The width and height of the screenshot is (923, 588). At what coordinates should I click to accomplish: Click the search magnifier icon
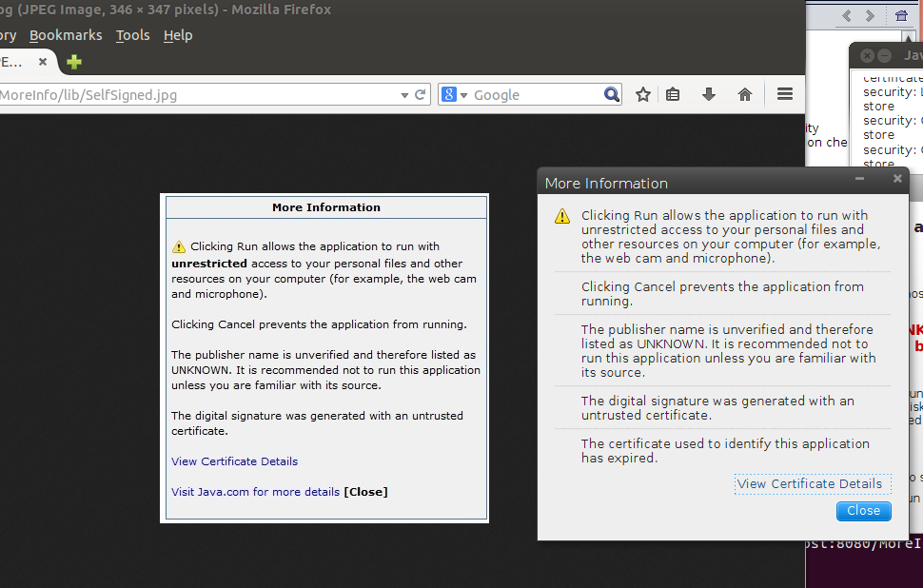pyautogui.click(x=612, y=94)
